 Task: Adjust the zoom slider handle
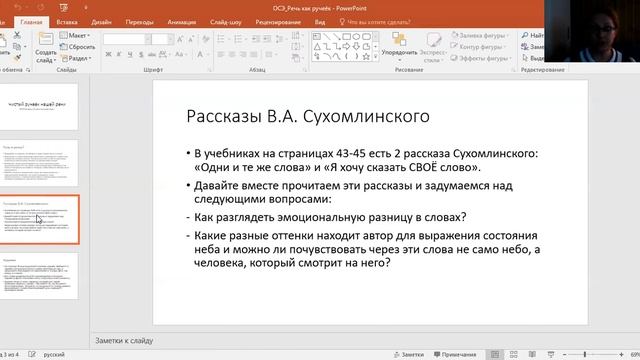pos(585,354)
